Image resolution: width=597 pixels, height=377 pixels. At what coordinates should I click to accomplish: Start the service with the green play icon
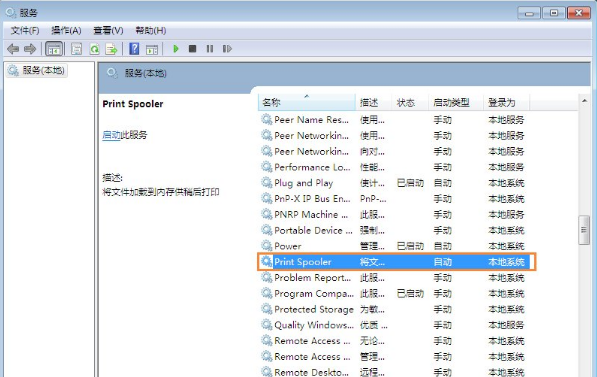pyautogui.click(x=176, y=49)
